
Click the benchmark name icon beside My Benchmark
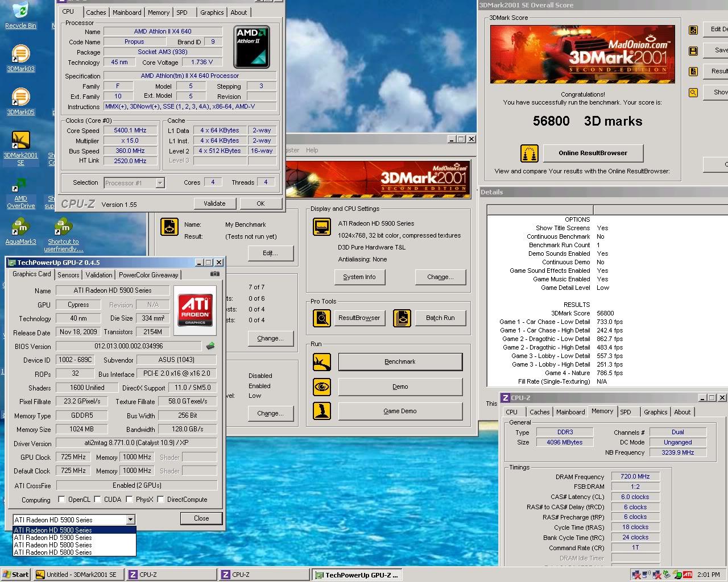(x=169, y=227)
